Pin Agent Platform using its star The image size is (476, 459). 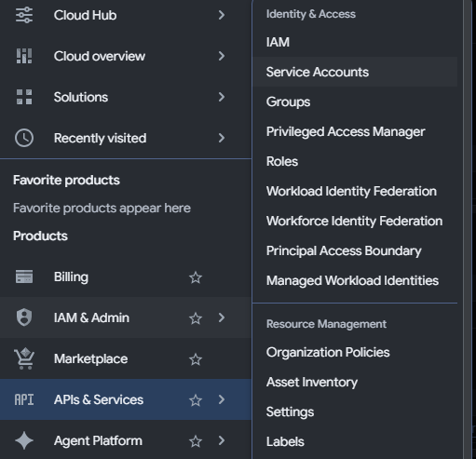(196, 441)
